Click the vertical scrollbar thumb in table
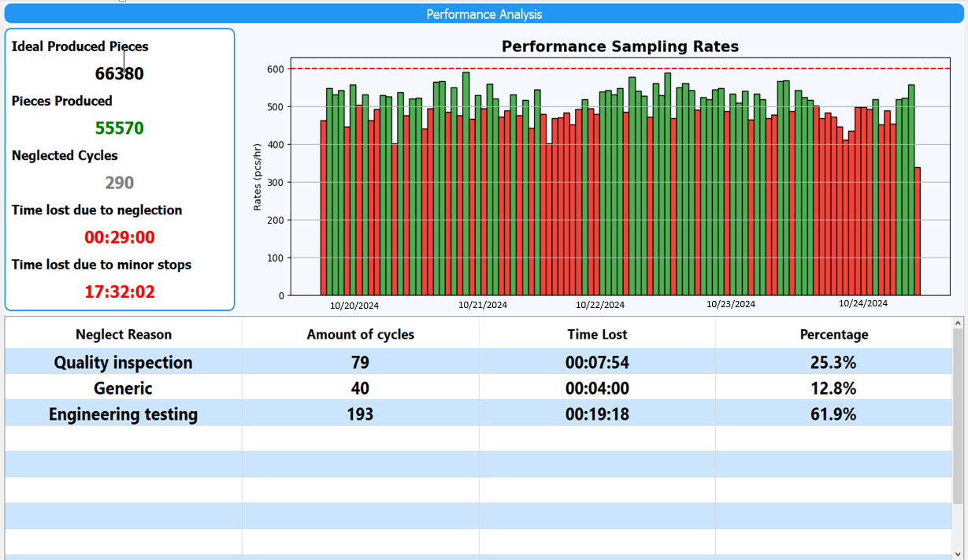The image size is (968, 560). (x=958, y=416)
